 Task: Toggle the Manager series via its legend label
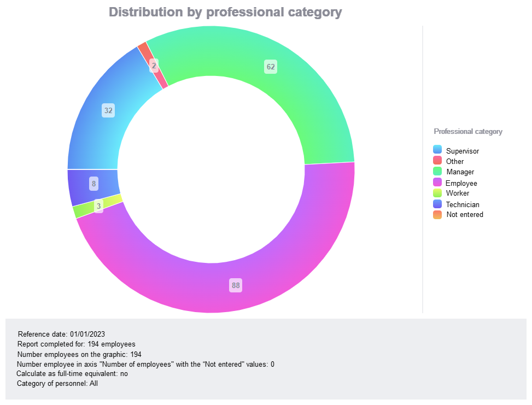[460, 172]
